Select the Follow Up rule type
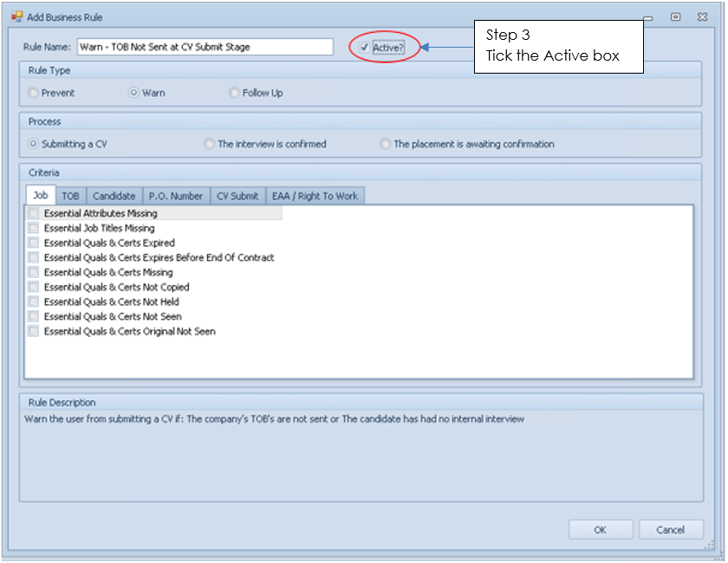The width and height of the screenshot is (728, 563). tap(235, 93)
